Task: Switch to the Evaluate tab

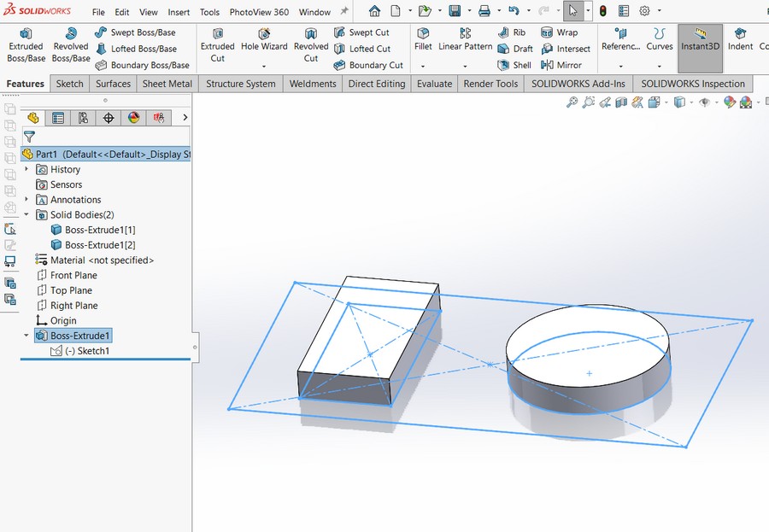Action: pyautogui.click(x=435, y=84)
